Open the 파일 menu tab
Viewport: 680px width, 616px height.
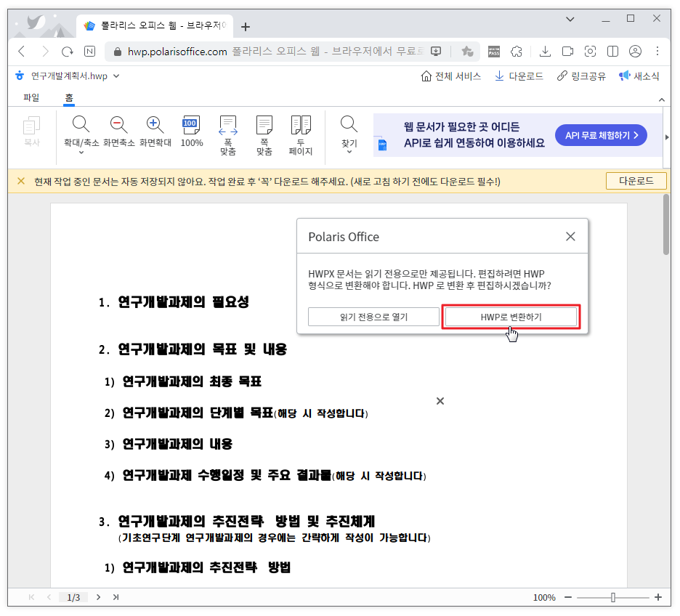point(31,98)
